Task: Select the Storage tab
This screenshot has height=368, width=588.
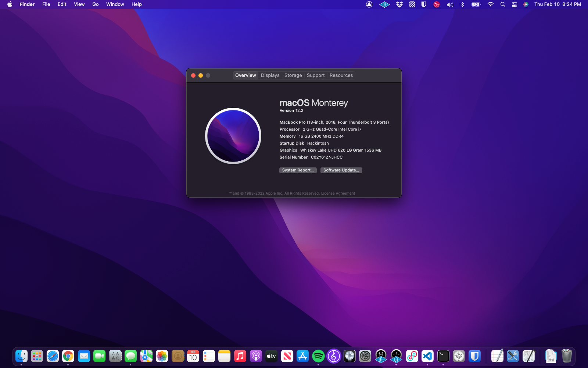Action: pos(293,75)
